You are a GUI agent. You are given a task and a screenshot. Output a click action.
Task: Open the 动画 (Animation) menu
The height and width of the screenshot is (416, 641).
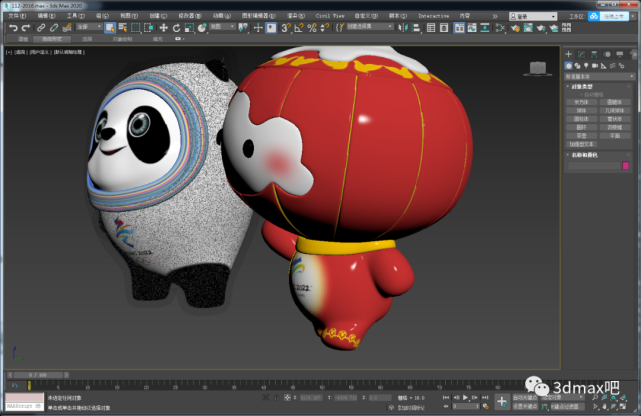222,16
